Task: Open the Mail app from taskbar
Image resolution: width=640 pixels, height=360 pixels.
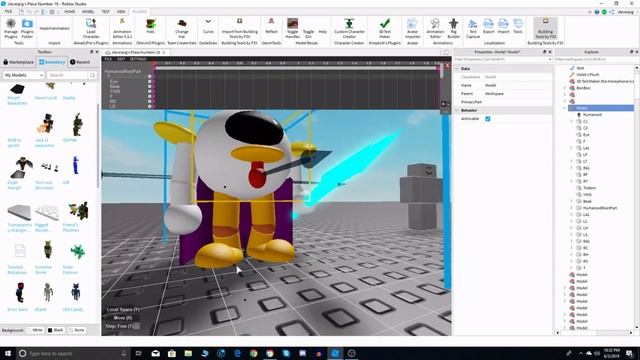Action: point(156,353)
